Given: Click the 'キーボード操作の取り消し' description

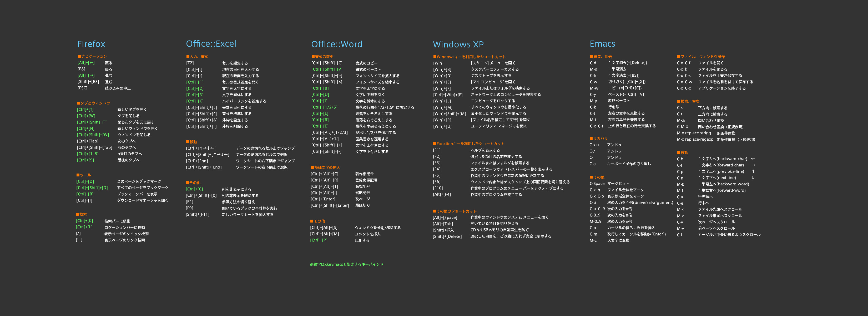Looking at the screenshot, I should (x=629, y=164).
